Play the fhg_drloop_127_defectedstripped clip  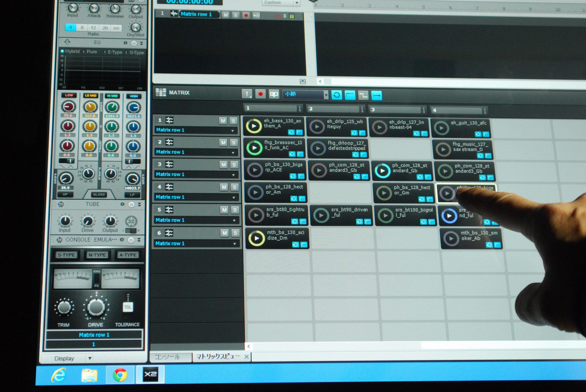[318, 148]
